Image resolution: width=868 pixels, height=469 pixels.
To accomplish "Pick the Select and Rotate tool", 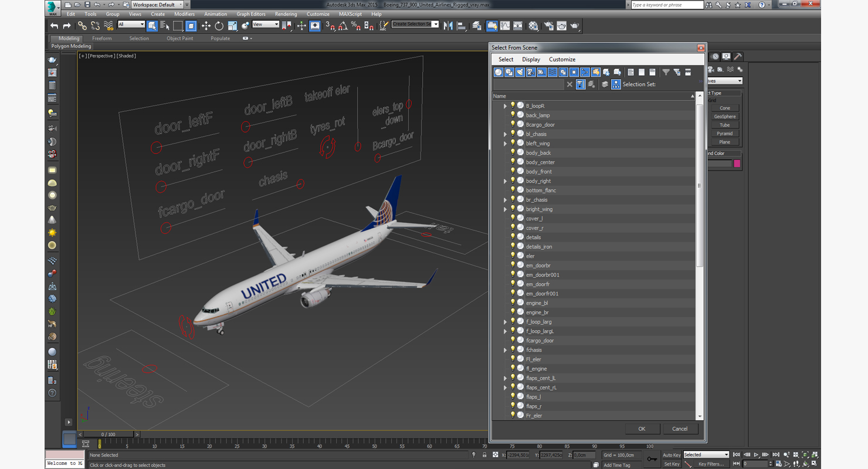I will (219, 26).
